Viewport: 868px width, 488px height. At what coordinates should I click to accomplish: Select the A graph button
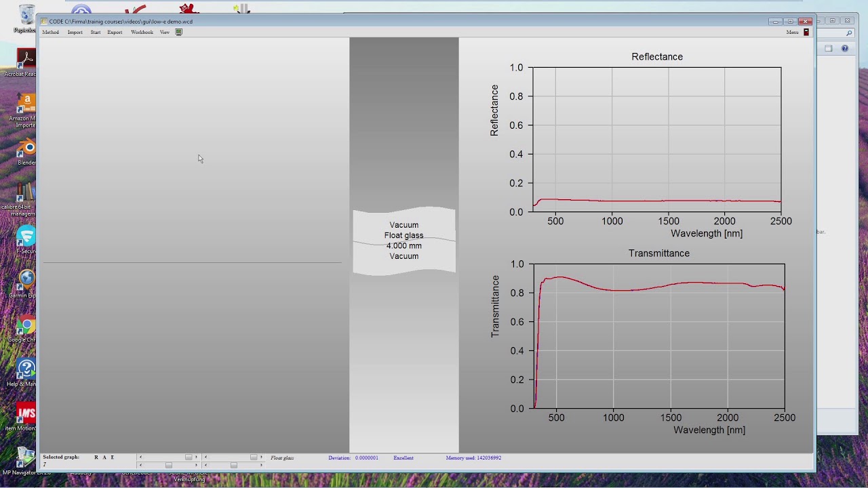(x=104, y=457)
